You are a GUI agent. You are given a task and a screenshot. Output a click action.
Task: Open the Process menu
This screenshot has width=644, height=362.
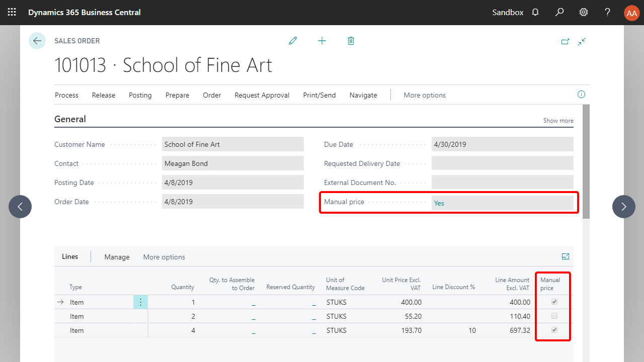tap(66, 95)
